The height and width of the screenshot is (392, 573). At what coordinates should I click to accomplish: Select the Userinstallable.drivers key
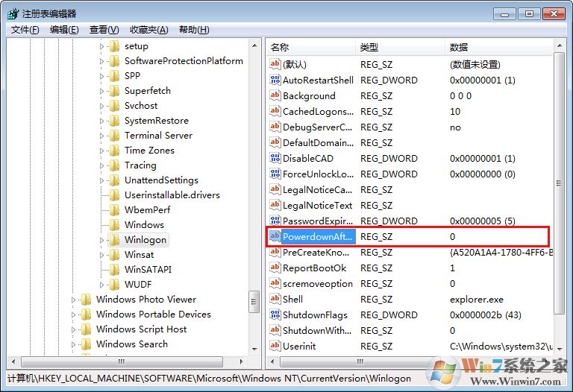[172, 195]
